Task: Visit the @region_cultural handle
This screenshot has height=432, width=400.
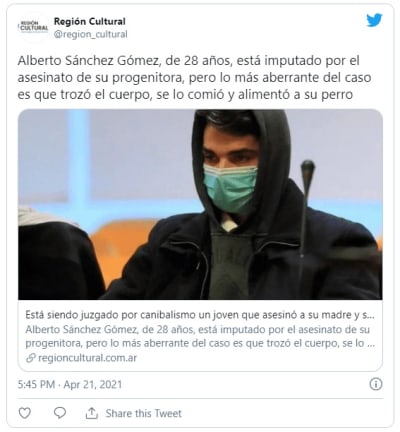Action: point(91,34)
